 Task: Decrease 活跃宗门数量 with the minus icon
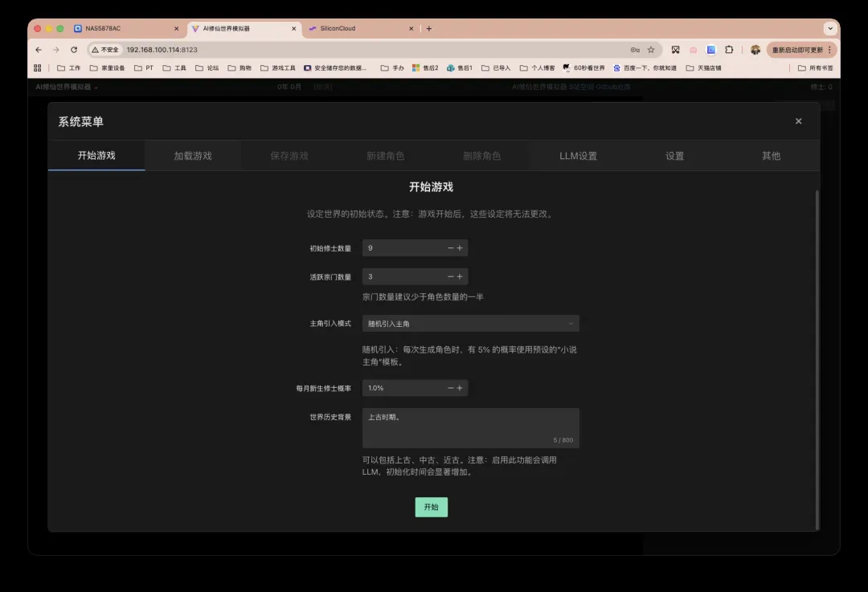pos(450,276)
